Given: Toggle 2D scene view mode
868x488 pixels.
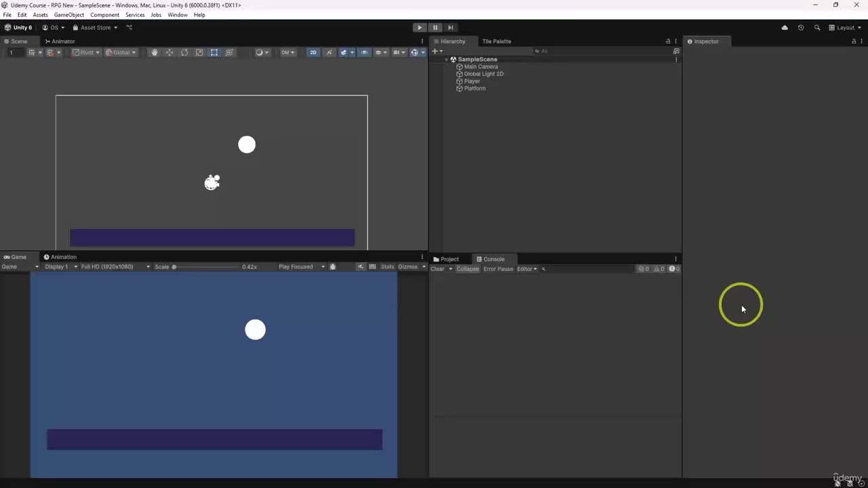Looking at the screenshot, I should tap(313, 52).
